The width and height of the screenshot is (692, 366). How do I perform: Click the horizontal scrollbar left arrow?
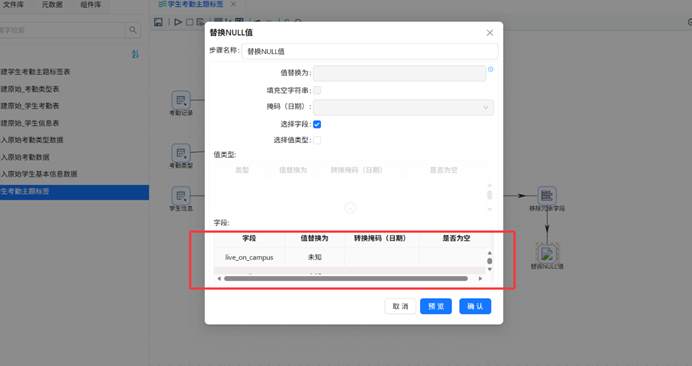point(219,279)
